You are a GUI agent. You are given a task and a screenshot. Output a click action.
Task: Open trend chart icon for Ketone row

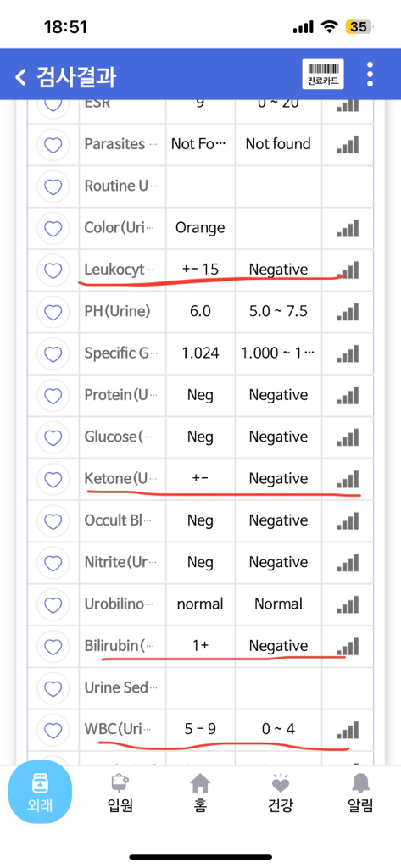[348, 480]
